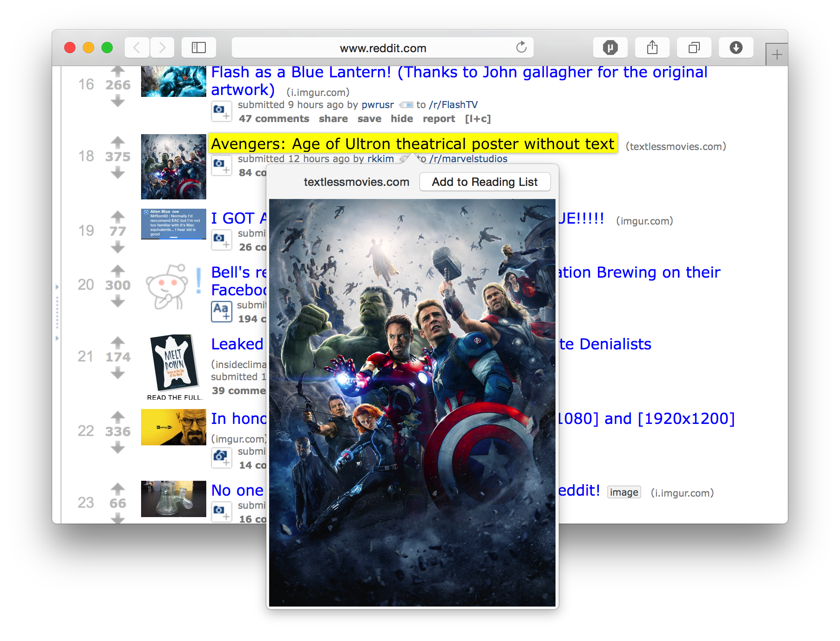Screen dimensions: 840x641
Task: Downvote the Bell's post ranked 20
Action: 118,301
